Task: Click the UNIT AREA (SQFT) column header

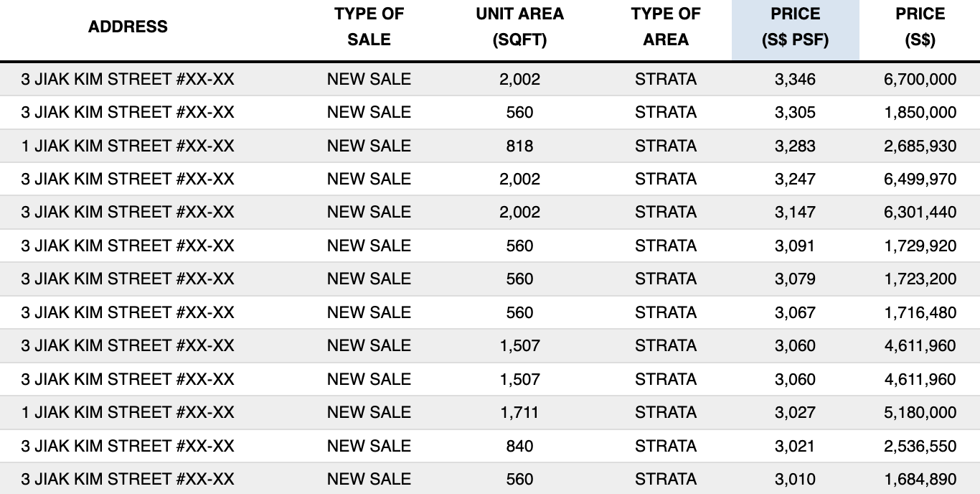Action: [x=519, y=27]
